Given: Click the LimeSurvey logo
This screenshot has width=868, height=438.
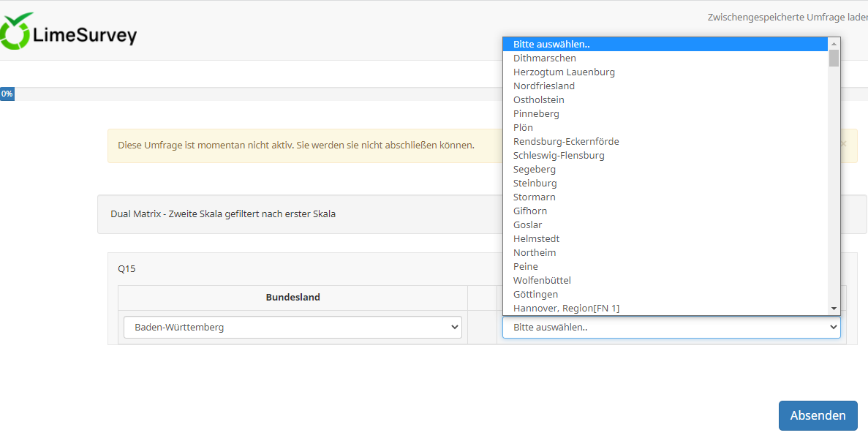Looking at the screenshot, I should point(69,33).
